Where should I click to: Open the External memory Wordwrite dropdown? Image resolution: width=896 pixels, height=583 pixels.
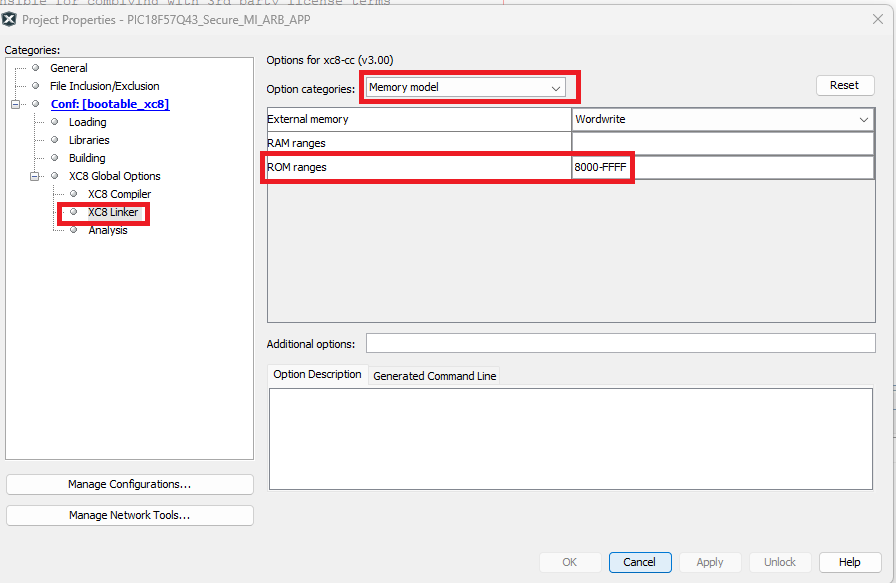pyautogui.click(x=723, y=119)
